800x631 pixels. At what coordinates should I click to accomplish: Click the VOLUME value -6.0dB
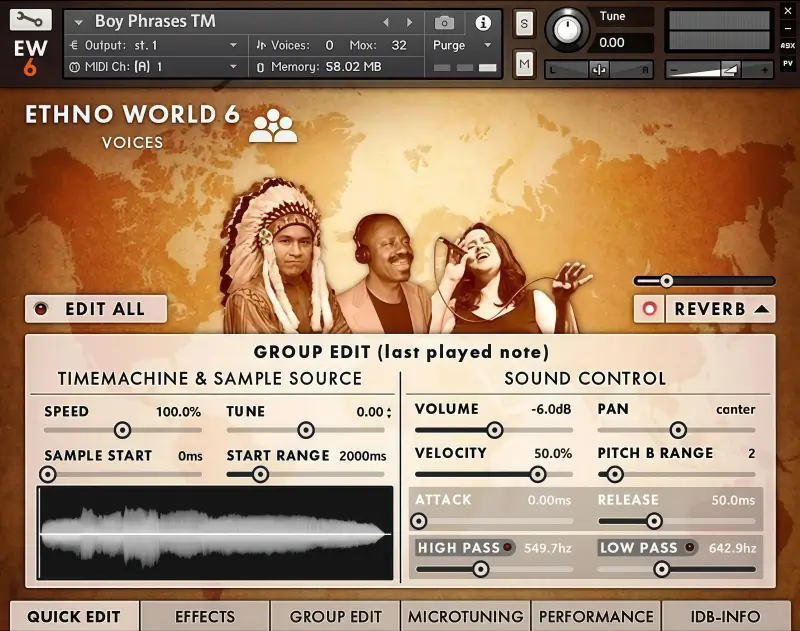tap(551, 409)
